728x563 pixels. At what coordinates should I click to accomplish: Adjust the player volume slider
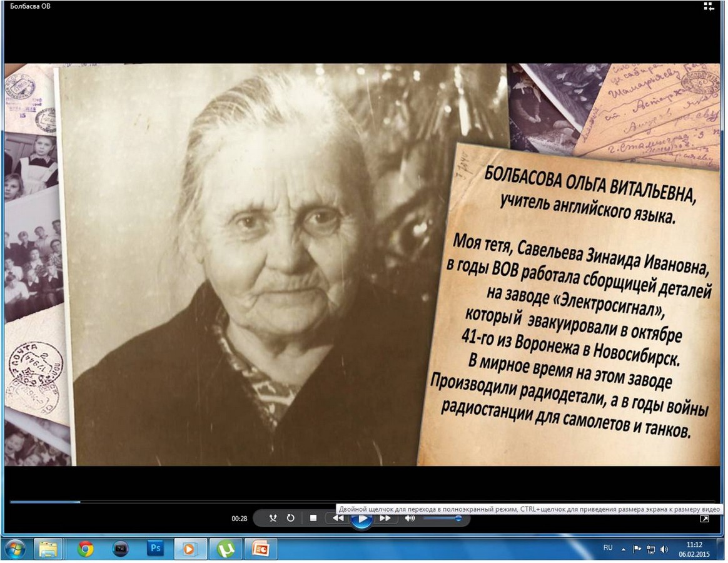[x=442, y=518]
